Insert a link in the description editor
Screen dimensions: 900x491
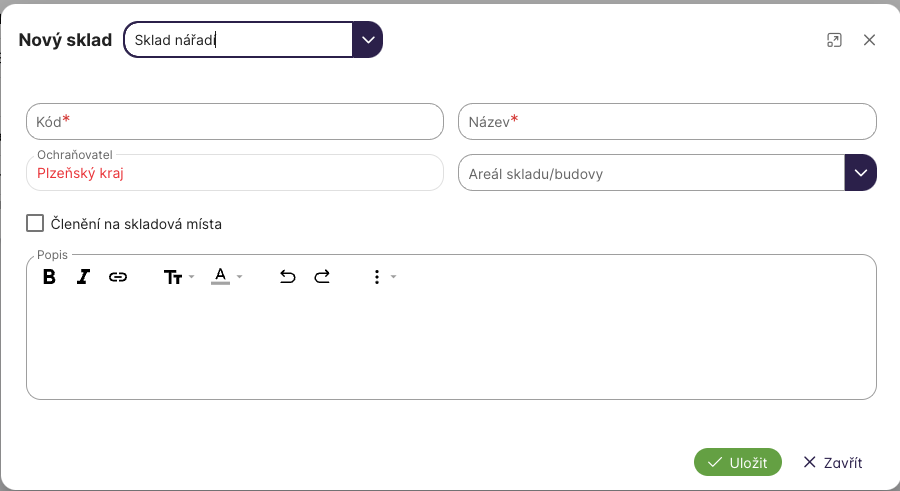pyautogui.click(x=118, y=277)
